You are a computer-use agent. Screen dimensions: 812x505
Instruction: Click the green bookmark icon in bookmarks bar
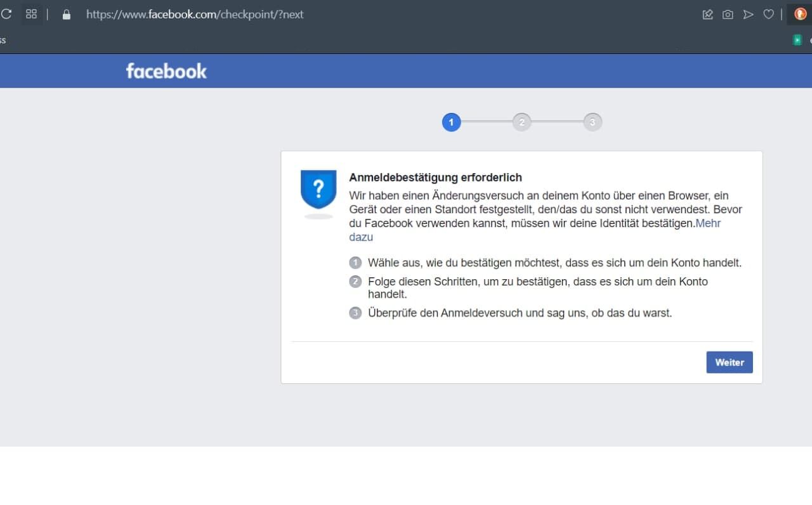pos(797,40)
